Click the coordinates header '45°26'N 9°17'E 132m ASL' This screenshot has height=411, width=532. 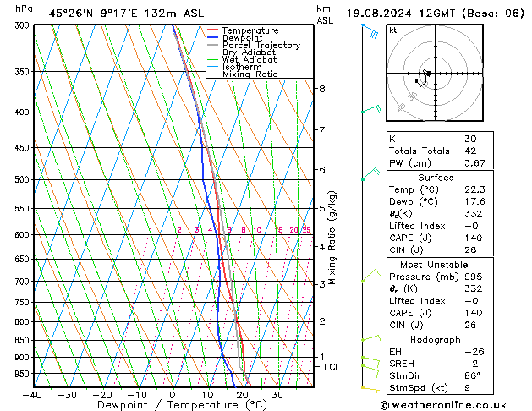(126, 14)
